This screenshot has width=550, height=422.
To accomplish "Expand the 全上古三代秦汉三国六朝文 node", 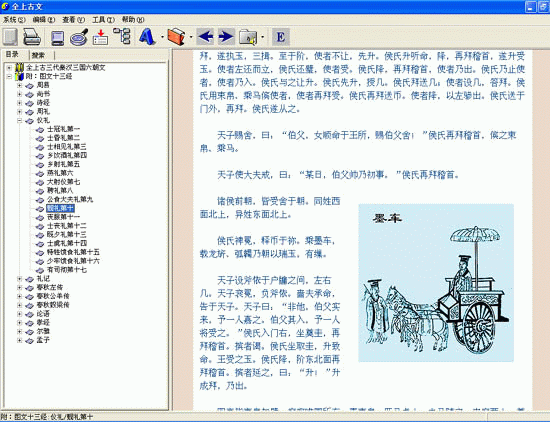I will 9,67.
